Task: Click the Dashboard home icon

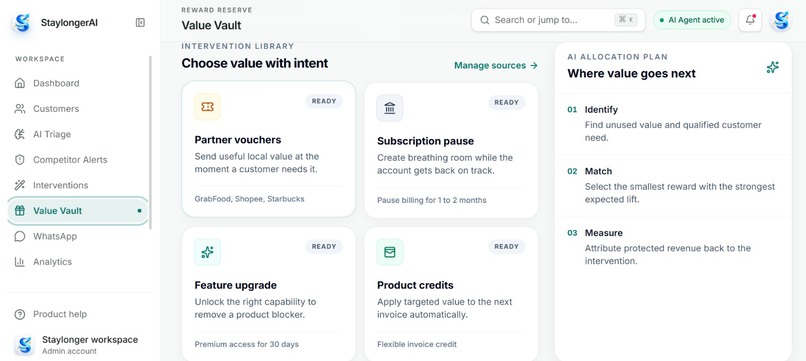Action: click(20, 83)
